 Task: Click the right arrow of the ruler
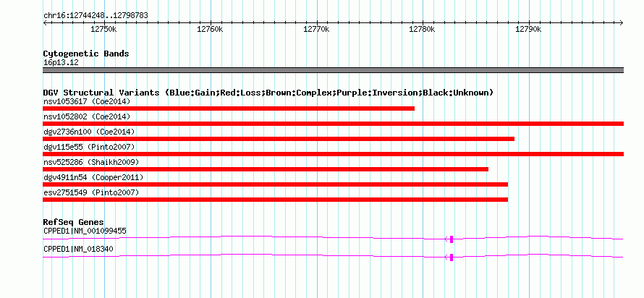[x=622, y=23]
